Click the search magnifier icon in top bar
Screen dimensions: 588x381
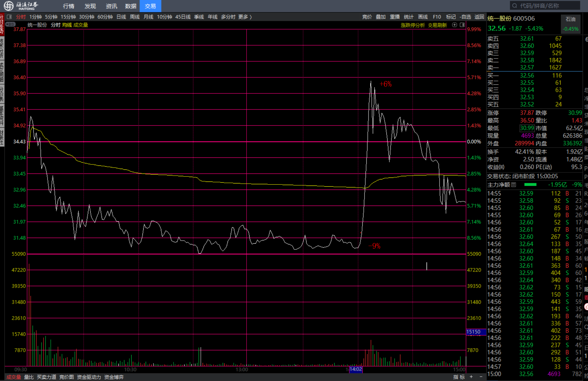[x=514, y=6]
